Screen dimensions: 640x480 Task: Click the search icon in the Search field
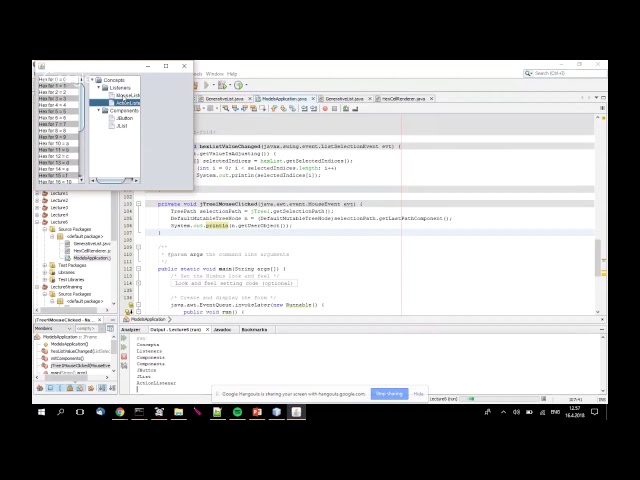pos(528,73)
